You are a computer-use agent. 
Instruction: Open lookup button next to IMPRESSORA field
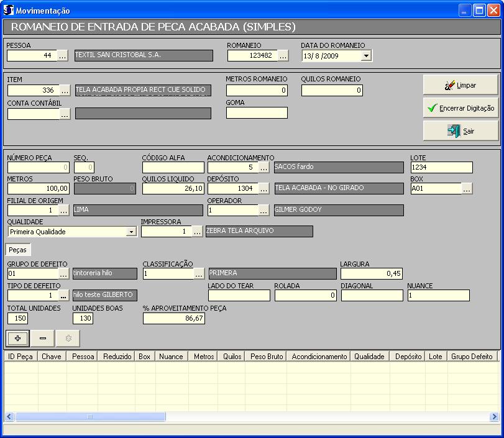pos(198,232)
